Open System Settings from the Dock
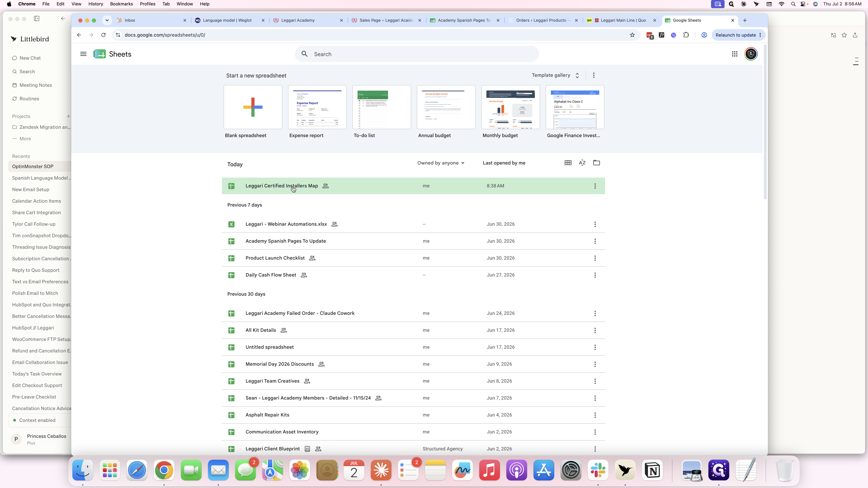Screen dimensions: 868x488 pos(570,470)
